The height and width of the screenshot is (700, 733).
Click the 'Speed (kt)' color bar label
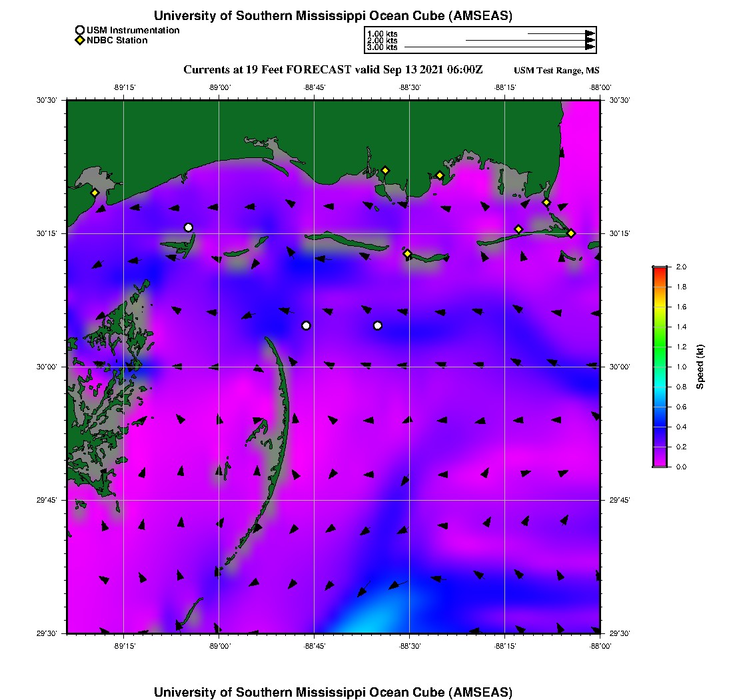pos(700,367)
